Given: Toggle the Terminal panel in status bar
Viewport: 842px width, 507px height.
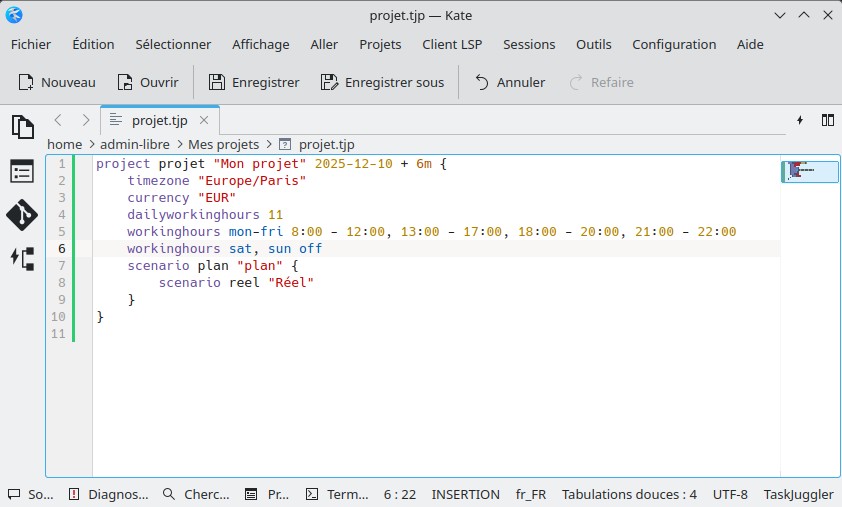Looking at the screenshot, I should coord(336,494).
